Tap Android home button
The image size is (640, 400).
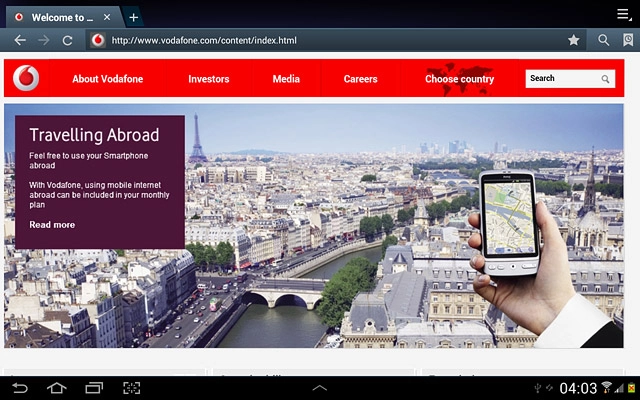tap(56, 388)
